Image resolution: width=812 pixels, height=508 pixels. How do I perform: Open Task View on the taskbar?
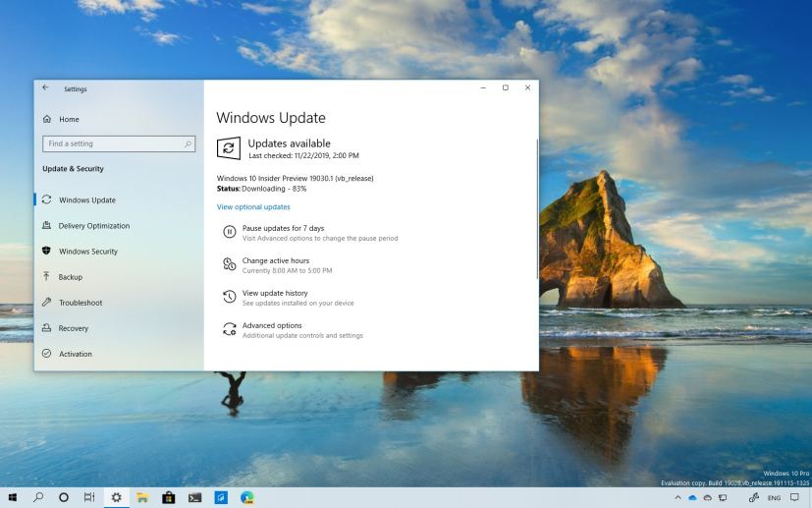click(89, 497)
